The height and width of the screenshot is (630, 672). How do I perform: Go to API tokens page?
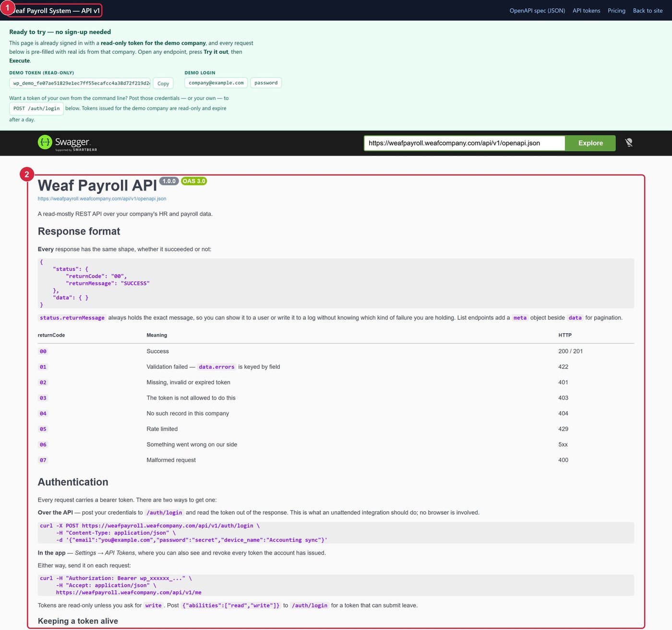point(586,11)
